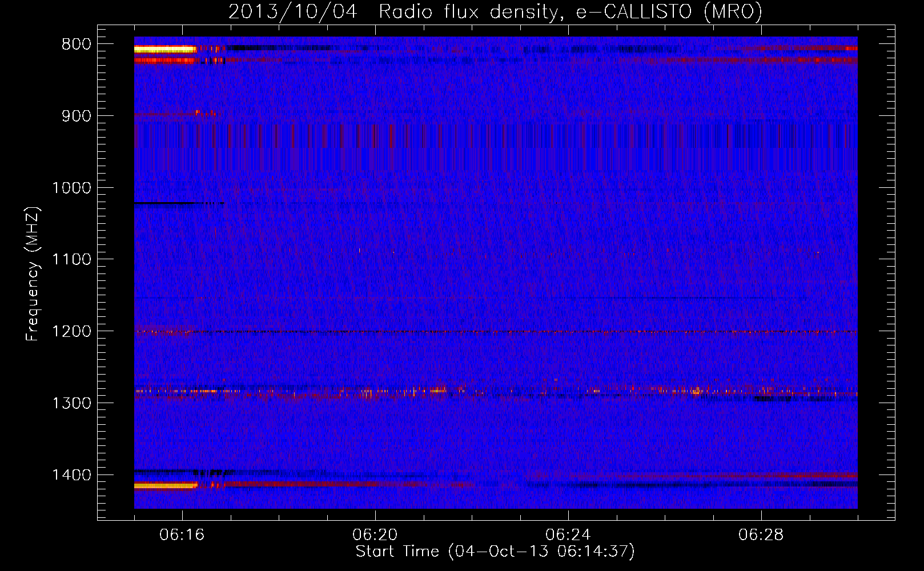Image resolution: width=924 pixels, height=571 pixels.
Task: Select the 900 frequency tick label
Action: click(77, 116)
